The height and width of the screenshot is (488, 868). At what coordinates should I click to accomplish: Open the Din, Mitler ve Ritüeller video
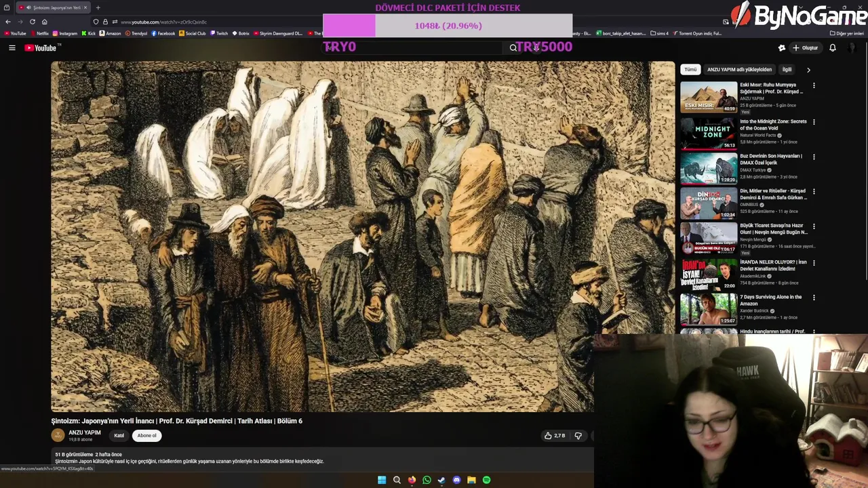point(709,203)
